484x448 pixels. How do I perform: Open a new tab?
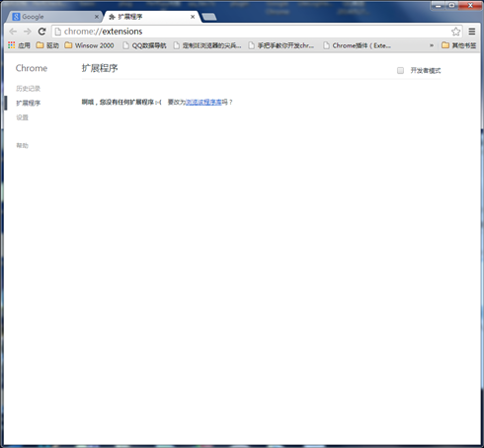209,17
